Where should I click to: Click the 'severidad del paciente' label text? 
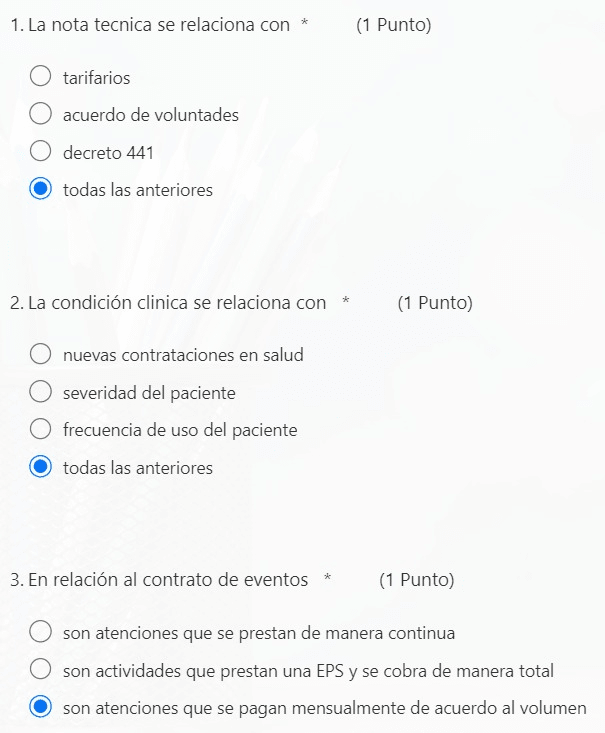(149, 392)
